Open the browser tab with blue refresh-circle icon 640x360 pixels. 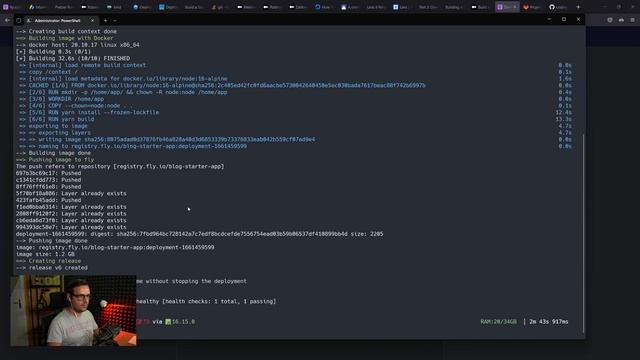323,7
